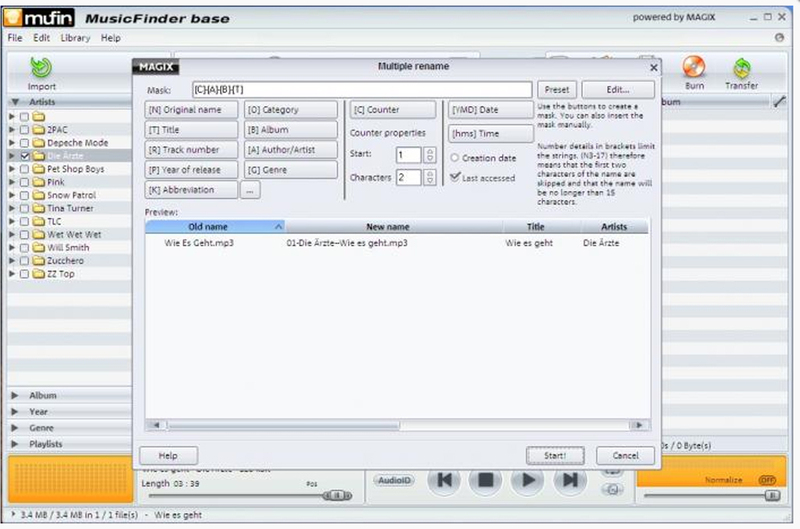The width and height of the screenshot is (800, 529).
Task: Select the Creation date radio button
Action: tap(455, 158)
